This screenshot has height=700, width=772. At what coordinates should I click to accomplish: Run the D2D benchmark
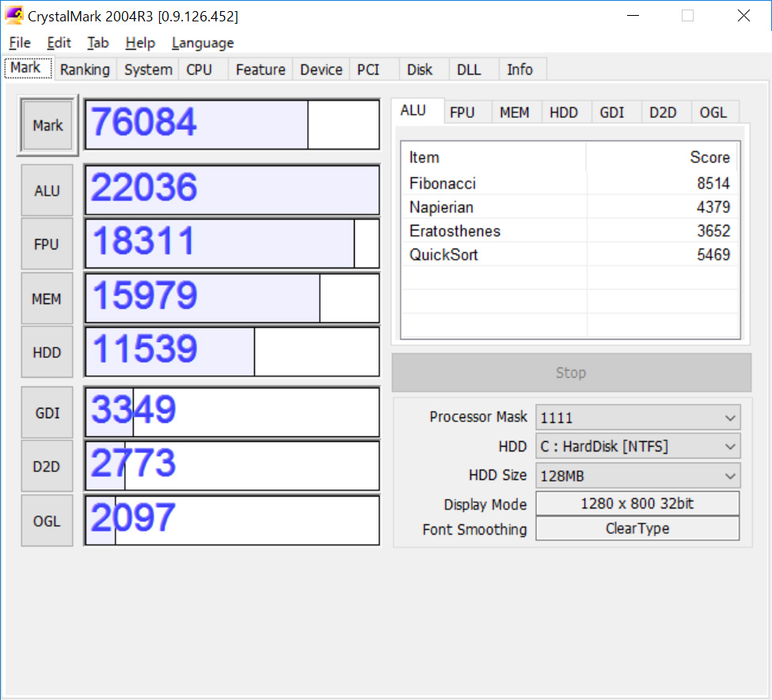point(47,466)
